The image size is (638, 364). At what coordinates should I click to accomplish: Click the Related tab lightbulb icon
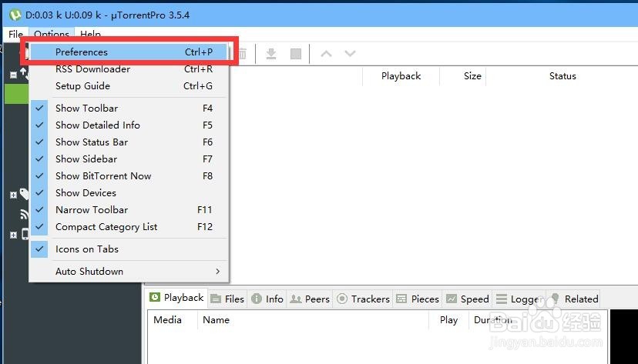[x=555, y=299]
